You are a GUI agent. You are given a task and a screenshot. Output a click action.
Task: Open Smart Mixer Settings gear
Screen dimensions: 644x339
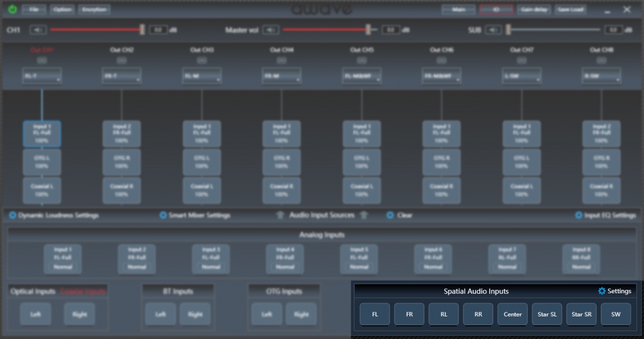[x=163, y=215]
